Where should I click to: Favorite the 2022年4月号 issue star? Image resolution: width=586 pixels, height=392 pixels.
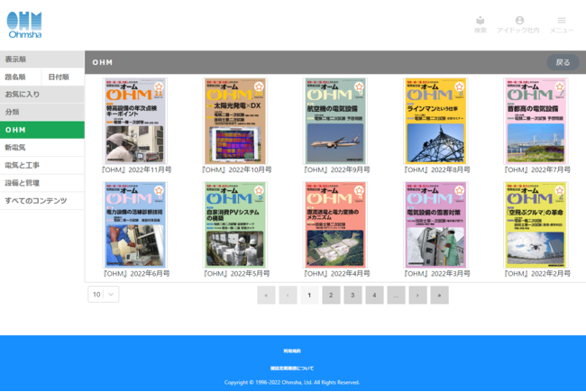click(x=359, y=190)
